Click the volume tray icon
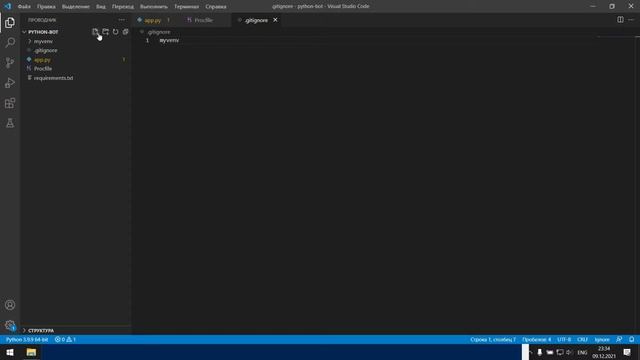640x360 pixels. [x=569, y=352]
